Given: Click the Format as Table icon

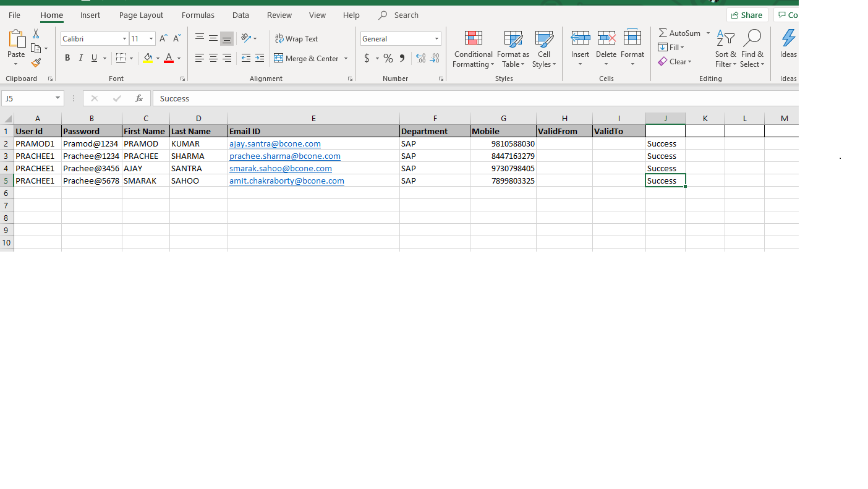Looking at the screenshot, I should coord(513,49).
